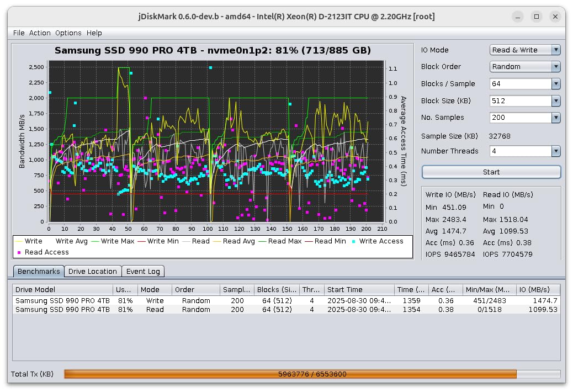Click the Total Tx progress bar
Viewport: 573px width, 392px height.
click(x=312, y=374)
